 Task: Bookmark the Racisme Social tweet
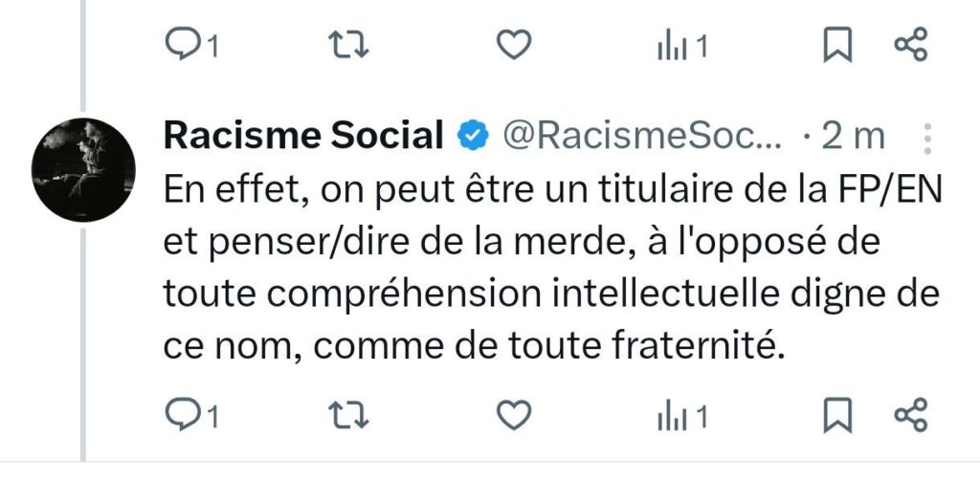point(837,416)
